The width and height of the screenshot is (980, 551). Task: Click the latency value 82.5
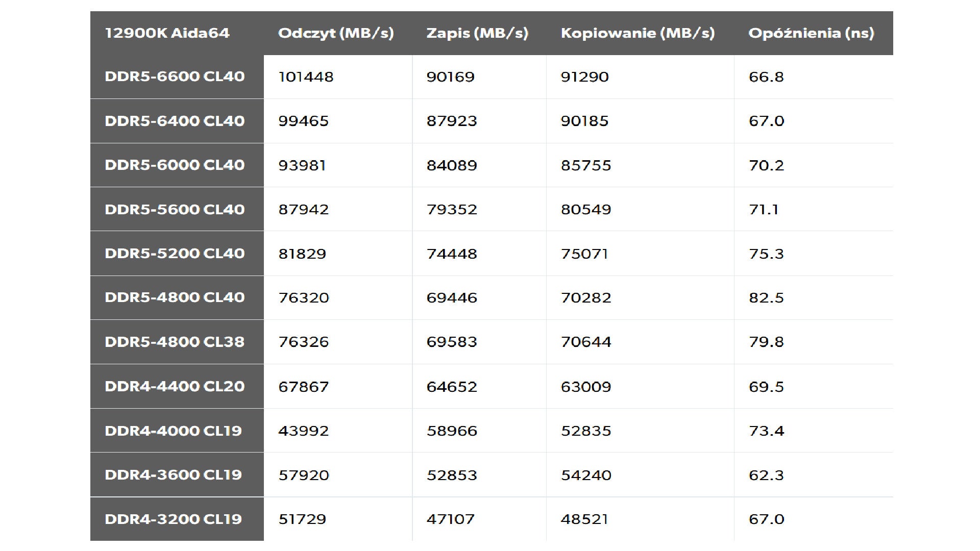(x=766, y=297)
